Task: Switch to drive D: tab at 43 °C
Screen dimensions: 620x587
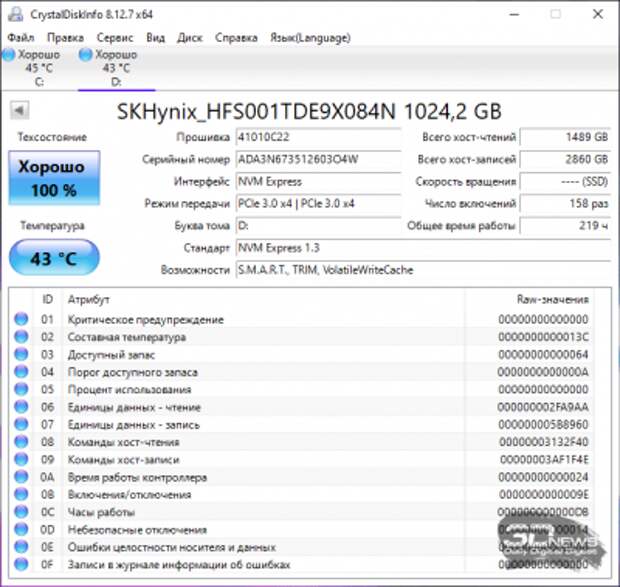Action: 116,68
